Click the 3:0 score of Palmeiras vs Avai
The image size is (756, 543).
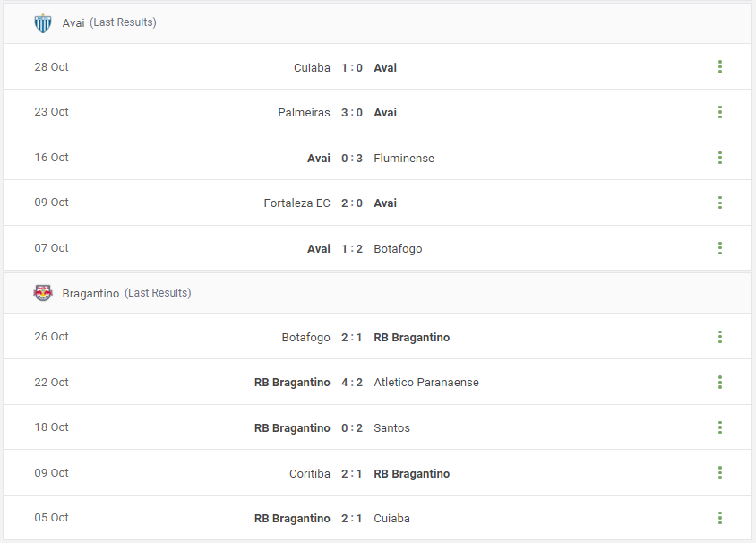pos(352,112)
